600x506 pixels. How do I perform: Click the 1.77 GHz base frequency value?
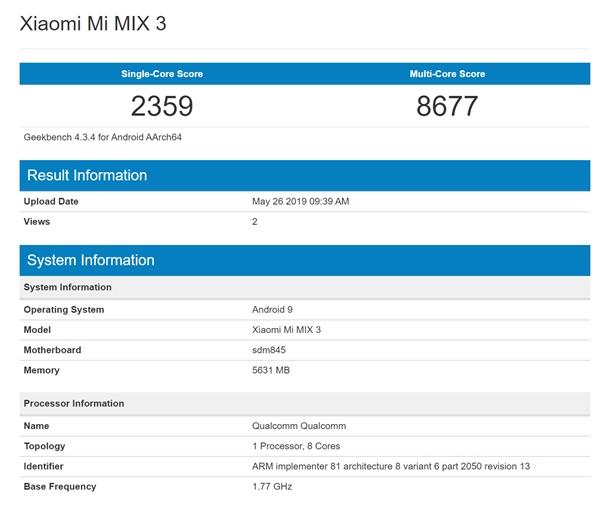pos(272,486)
